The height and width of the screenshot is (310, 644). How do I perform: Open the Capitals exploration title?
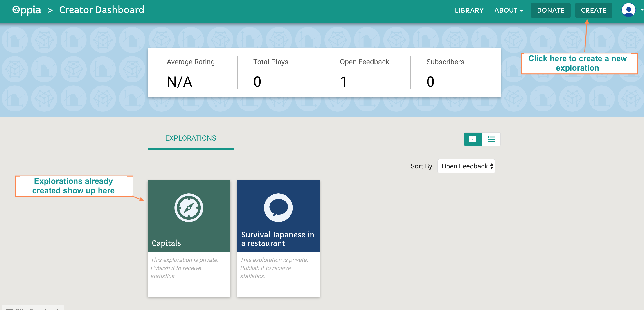coord(166,243)
